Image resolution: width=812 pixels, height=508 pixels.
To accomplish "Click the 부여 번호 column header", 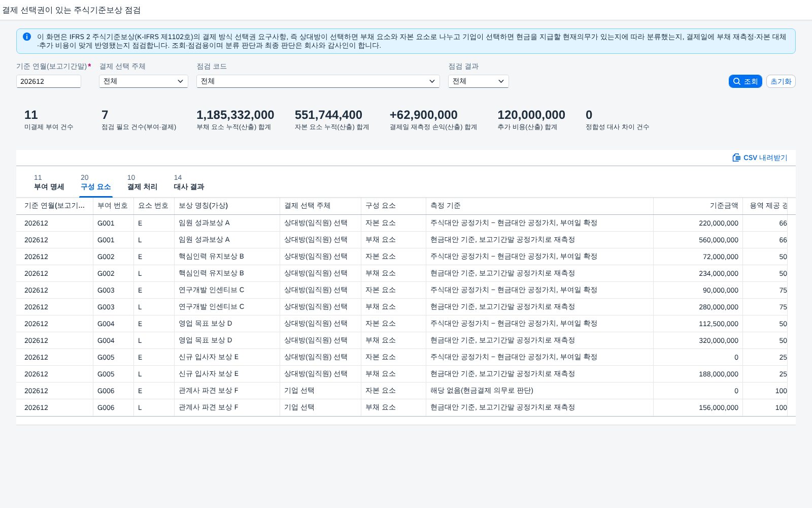I will [x=113, y=206].
